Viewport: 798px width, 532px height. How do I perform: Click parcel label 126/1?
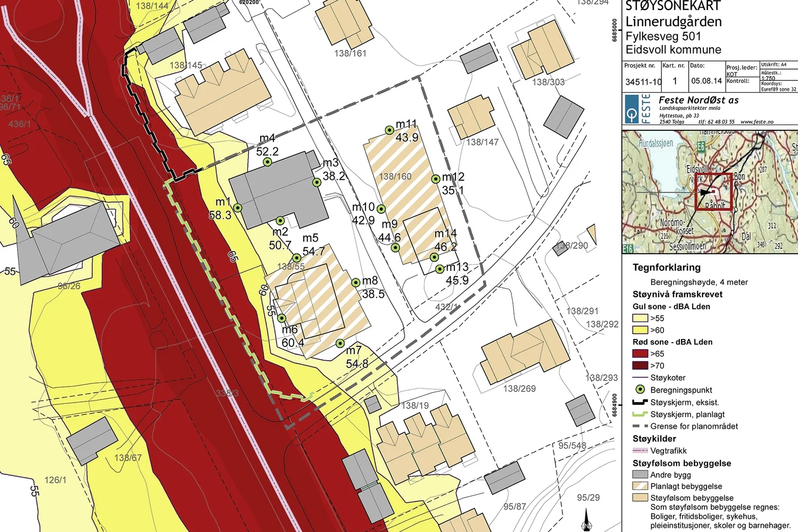pos(55,480)
